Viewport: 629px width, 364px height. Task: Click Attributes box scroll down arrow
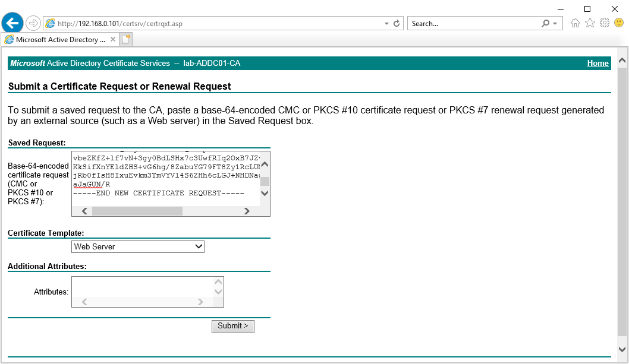tap(218, 292)
